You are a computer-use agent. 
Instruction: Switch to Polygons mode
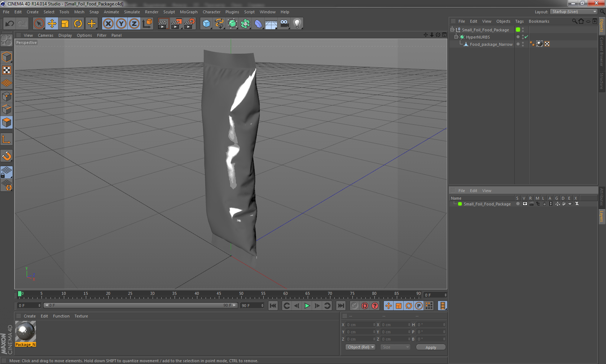pyautogui.click(x=6, y=123)
